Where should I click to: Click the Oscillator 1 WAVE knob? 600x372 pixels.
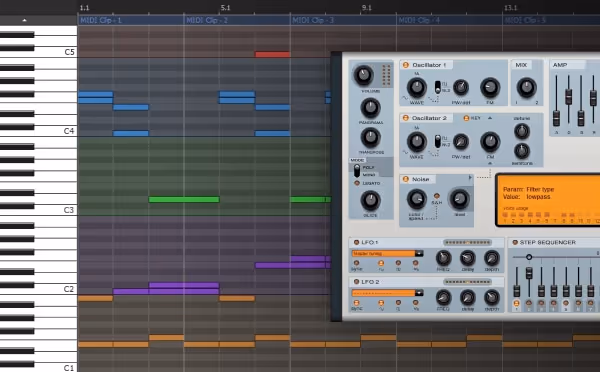(416, 88)
